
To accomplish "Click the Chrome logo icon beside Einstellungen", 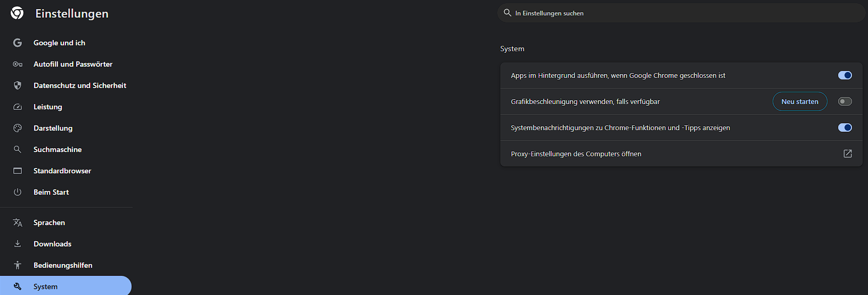I will 17,13.
